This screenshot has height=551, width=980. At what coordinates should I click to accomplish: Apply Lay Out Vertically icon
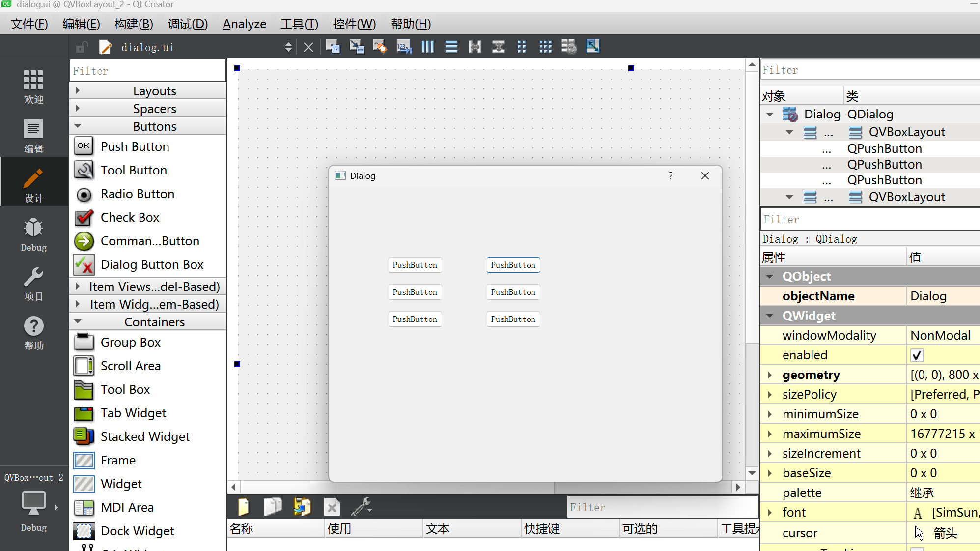(x=451, y=47)
